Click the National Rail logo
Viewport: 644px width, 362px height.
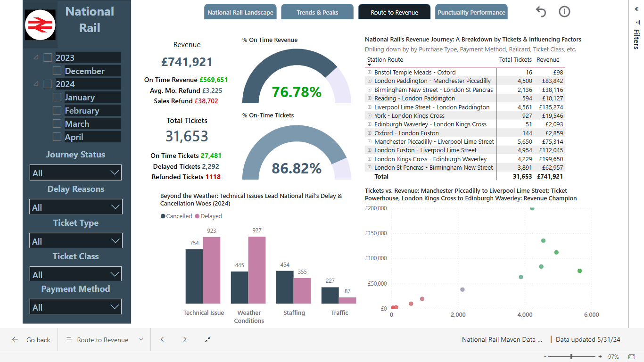click(40, 25)
